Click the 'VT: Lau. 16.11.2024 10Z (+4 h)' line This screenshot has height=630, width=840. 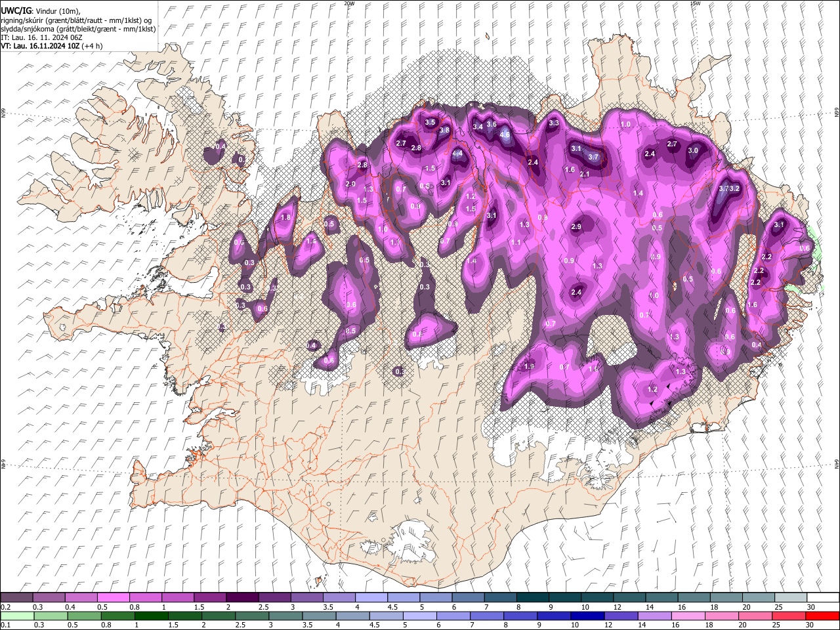click(52, 46)
